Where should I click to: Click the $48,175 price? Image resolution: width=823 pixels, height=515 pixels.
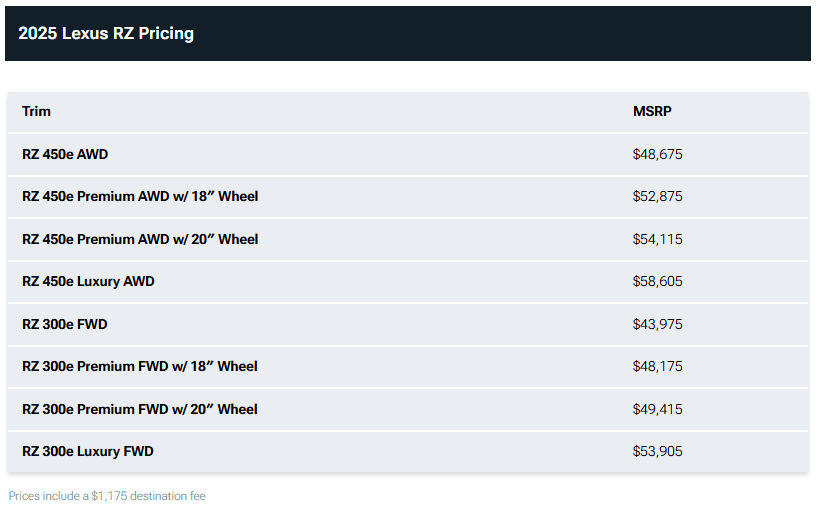(x=657, y=366)
